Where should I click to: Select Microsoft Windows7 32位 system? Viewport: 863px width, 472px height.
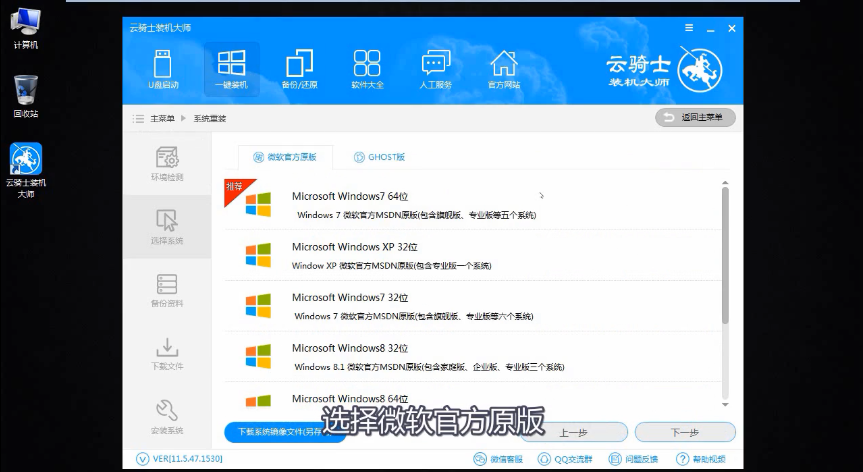click(473, 305)
